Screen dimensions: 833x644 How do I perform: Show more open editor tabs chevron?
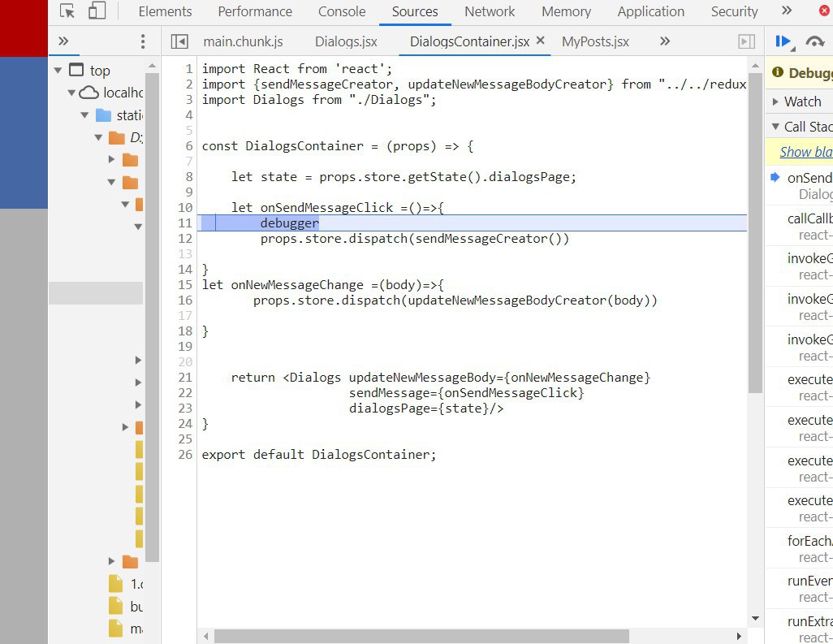click(664, 41)
